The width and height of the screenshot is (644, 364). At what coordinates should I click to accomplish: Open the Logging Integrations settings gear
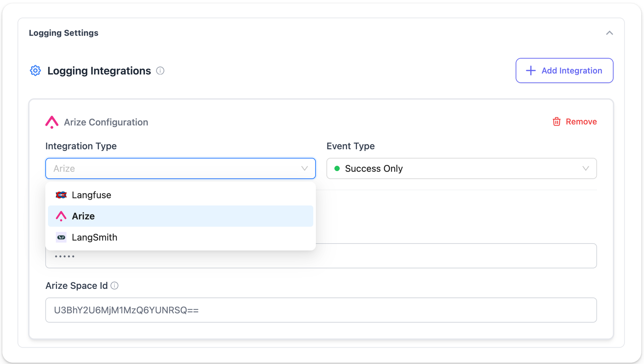[x=35, y=70]
